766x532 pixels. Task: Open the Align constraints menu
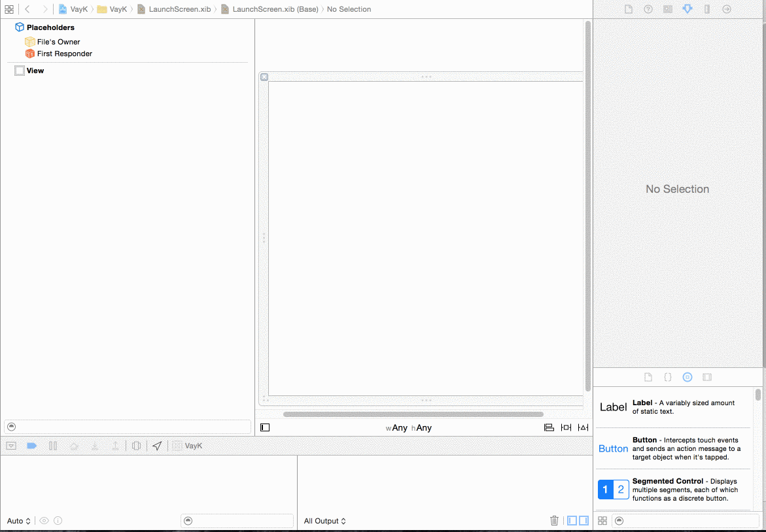click(x=549, y=427)
